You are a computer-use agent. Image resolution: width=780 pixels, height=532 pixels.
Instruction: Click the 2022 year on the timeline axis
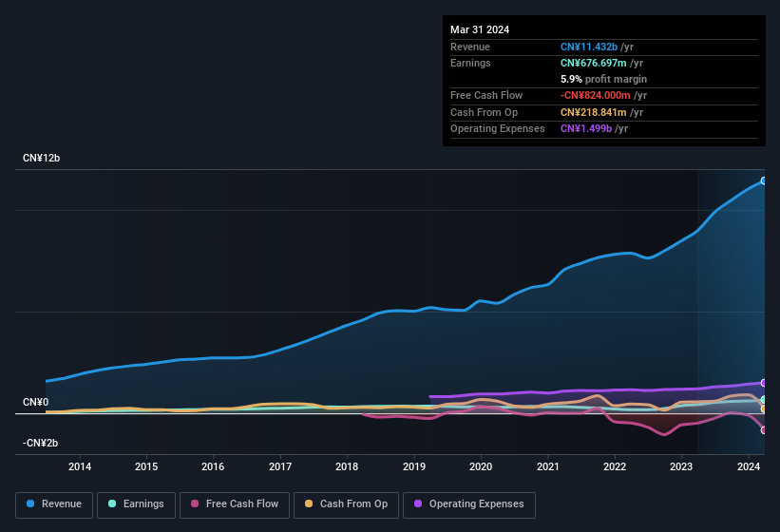pyautogui.click(x=615, y=466)
